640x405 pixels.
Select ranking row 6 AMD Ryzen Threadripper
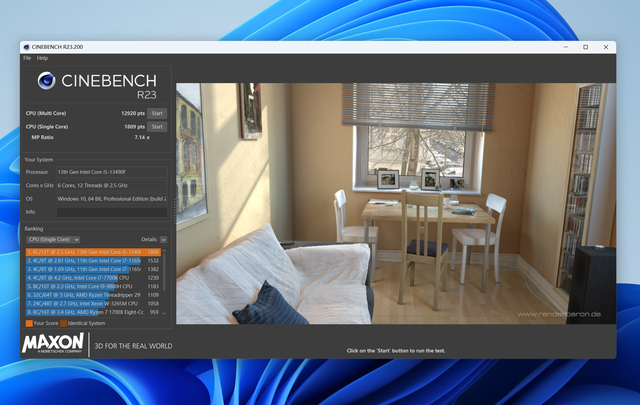93,295
